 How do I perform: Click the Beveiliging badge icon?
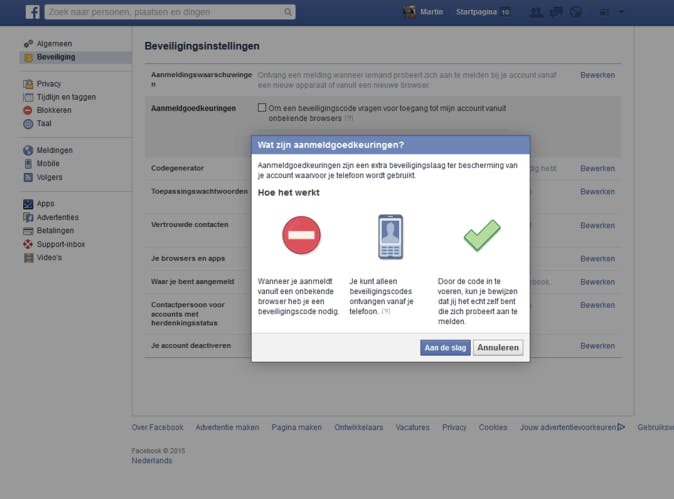point(28,58)
